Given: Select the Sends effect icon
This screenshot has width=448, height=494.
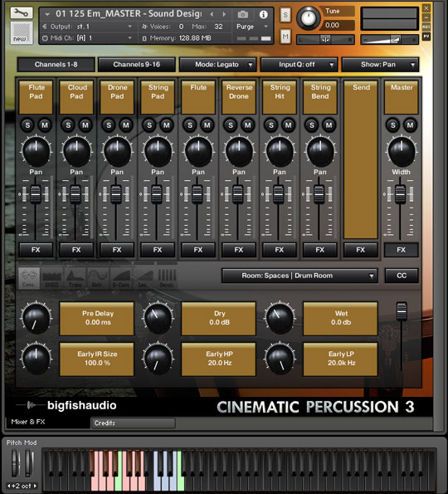Looking at the screenshot, I should pos(167,278).
